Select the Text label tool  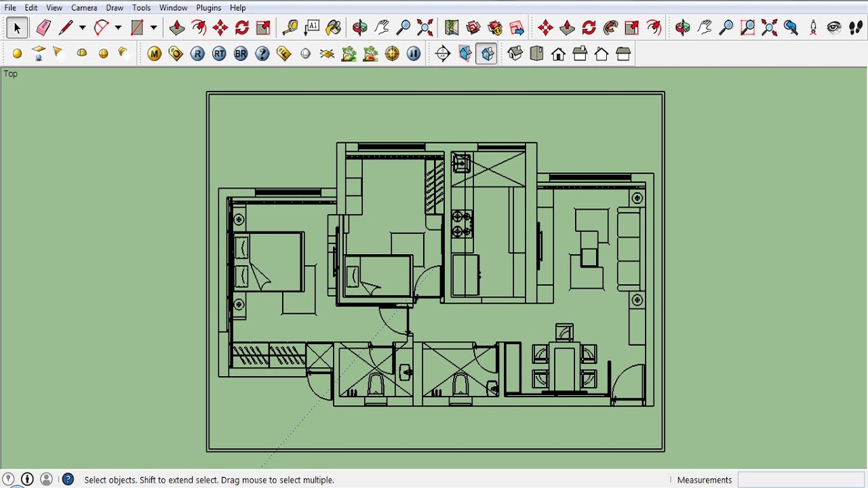pos(312,28)
